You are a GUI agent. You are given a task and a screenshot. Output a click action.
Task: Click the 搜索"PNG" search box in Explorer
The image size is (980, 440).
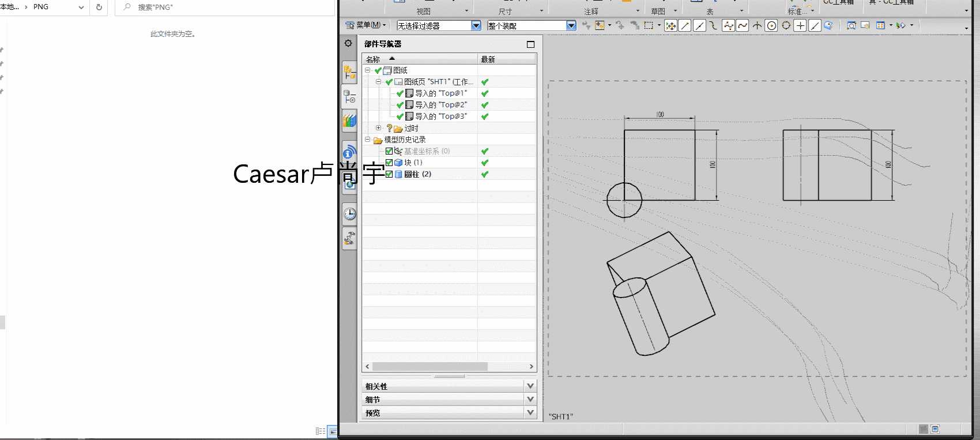(225, 7)
